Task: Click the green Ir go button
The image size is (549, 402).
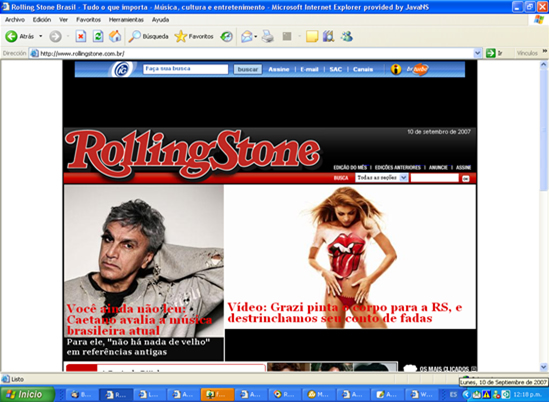Action: [x=494, y=53]
